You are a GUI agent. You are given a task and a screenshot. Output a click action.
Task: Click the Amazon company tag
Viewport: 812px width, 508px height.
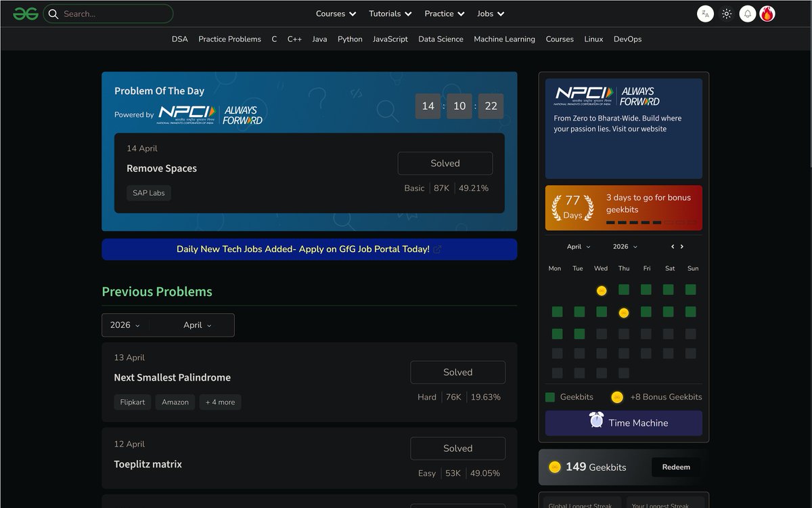[175, 402]
